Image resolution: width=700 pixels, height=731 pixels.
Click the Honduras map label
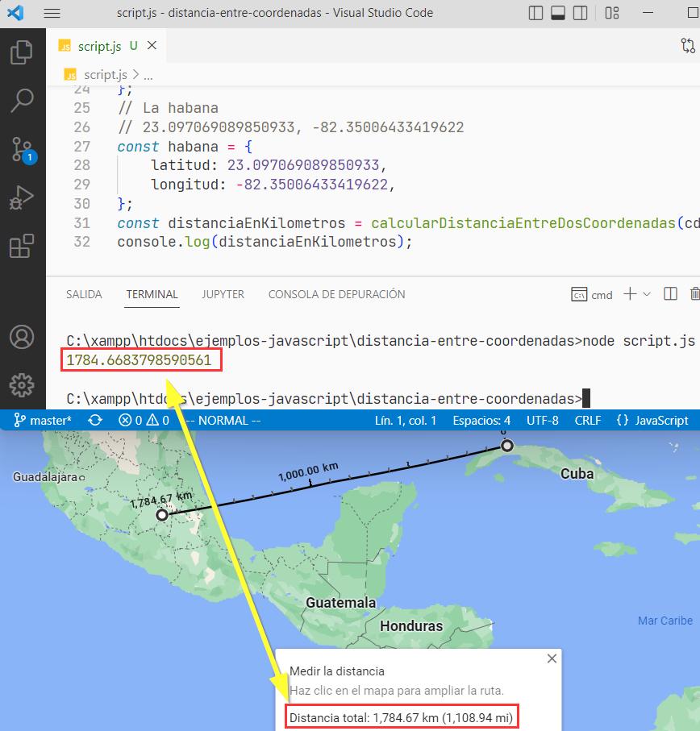(x=411, y=626)
